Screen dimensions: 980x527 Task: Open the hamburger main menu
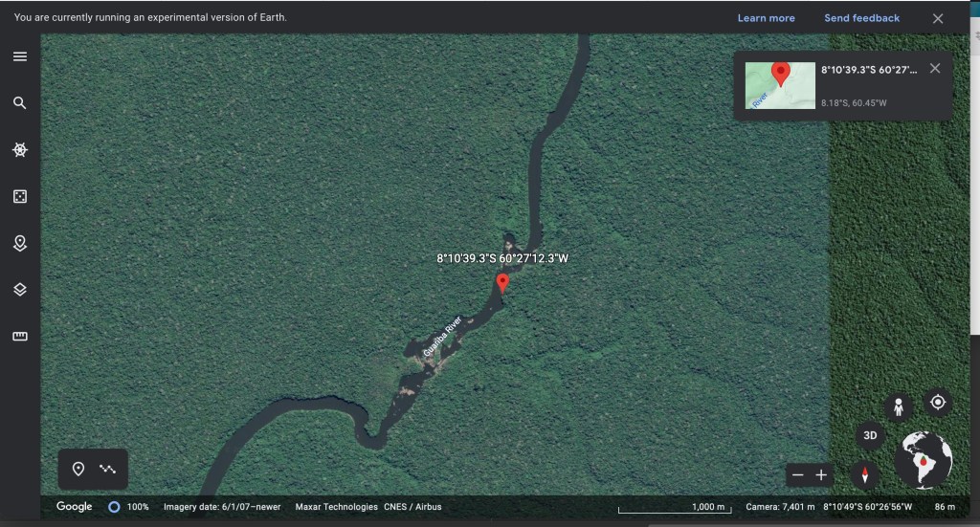pyautogui.click(x=19, y=56)
